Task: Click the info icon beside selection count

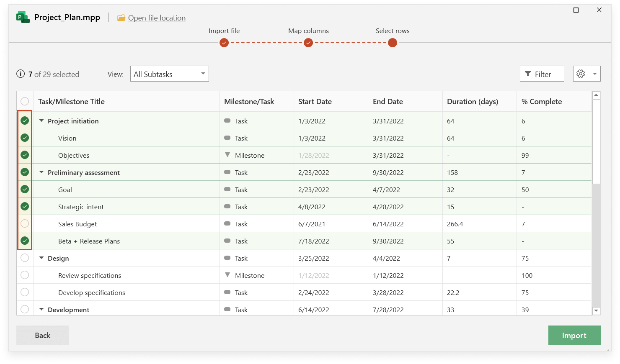Action: pos(21,74)
